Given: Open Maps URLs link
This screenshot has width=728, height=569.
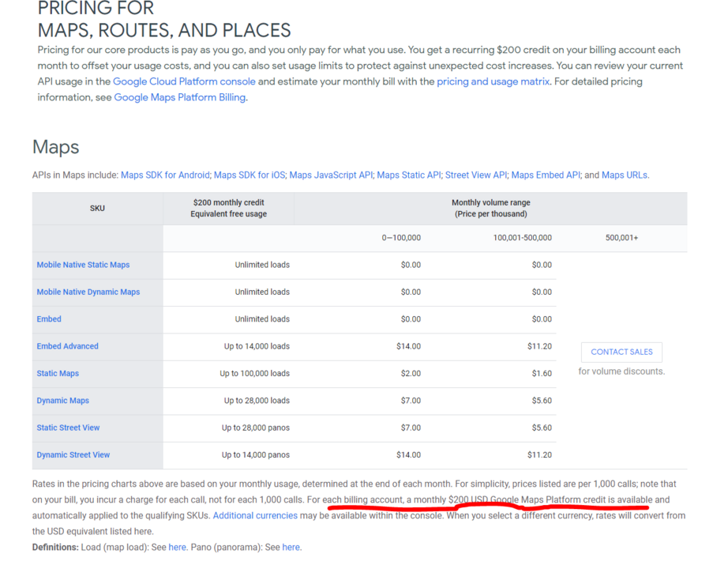Looking at the screenshot, I should click(625, 175).
